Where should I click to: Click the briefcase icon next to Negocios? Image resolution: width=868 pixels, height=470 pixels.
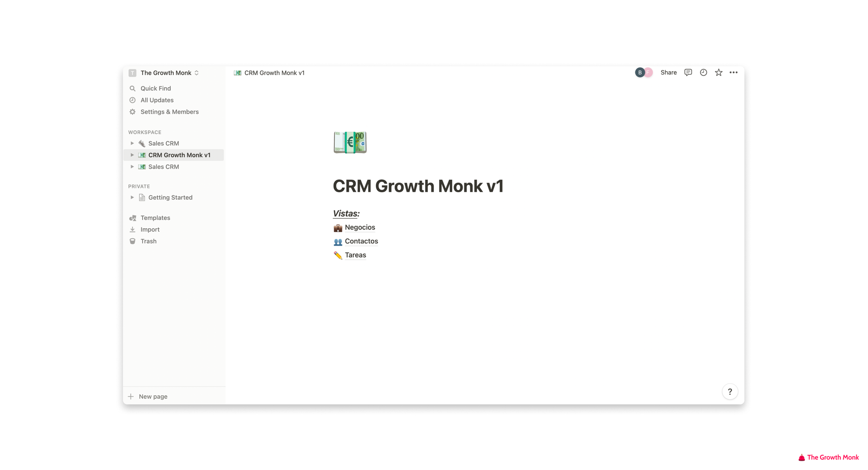(338, 228)
